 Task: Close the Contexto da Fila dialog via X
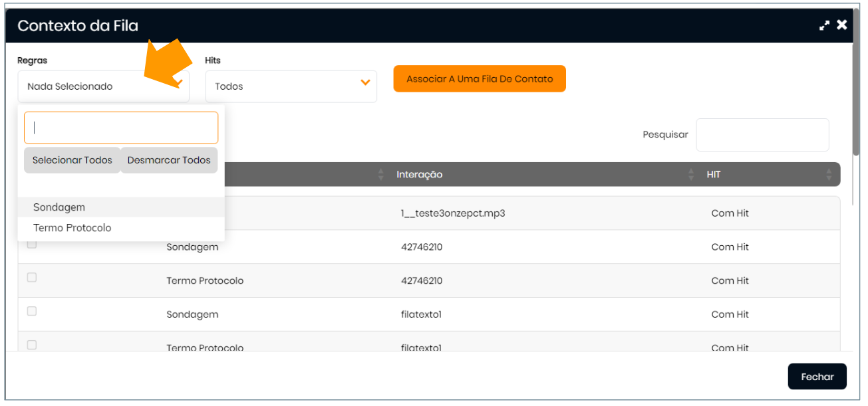842,25
